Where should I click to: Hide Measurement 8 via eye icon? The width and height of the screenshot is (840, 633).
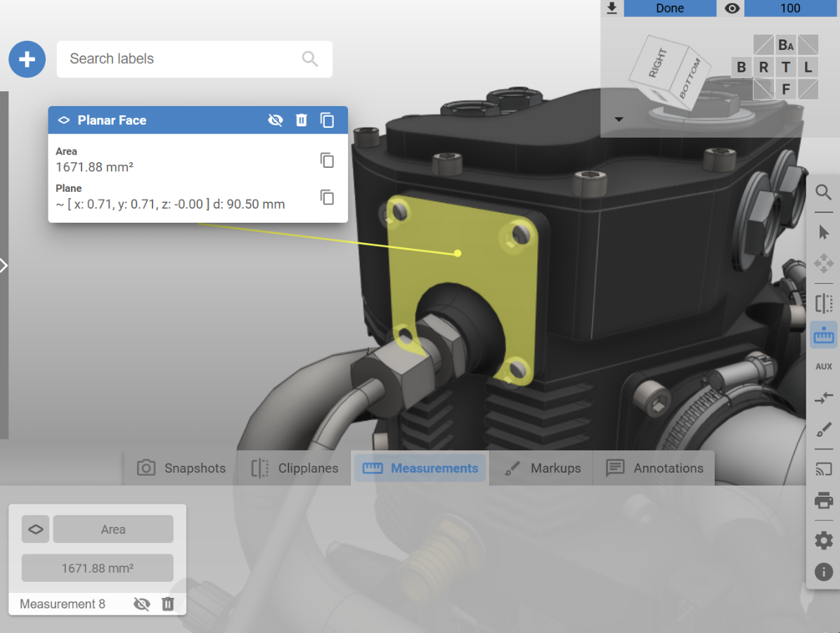pos(141,604)
